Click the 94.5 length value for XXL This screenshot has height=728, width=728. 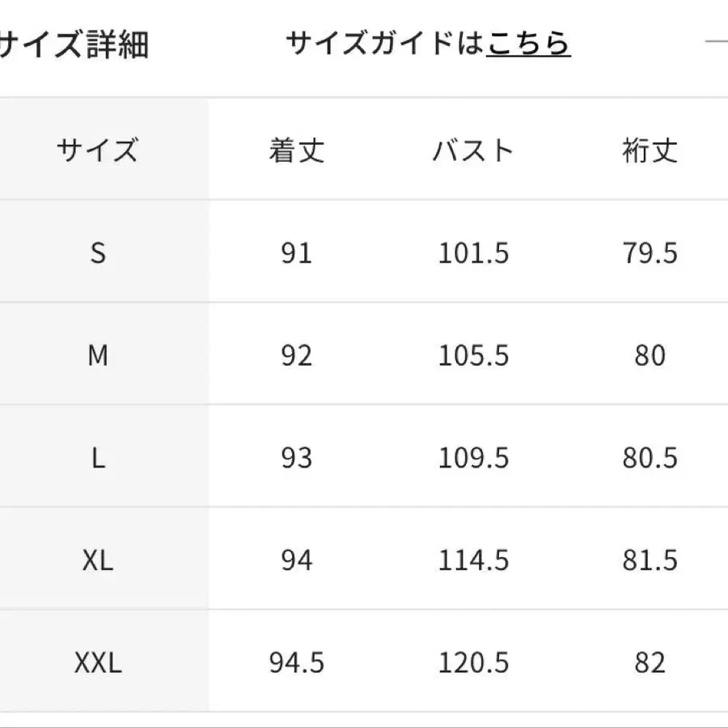point(296,663)
